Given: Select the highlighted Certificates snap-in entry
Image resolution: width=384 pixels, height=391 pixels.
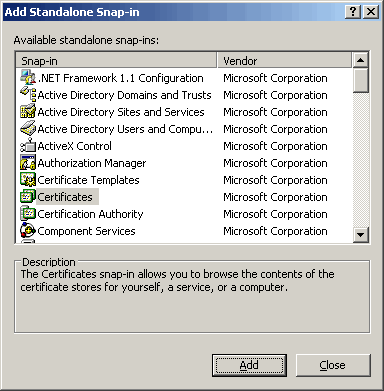Looking at the screenshot, I should click(x=65, y=197).
